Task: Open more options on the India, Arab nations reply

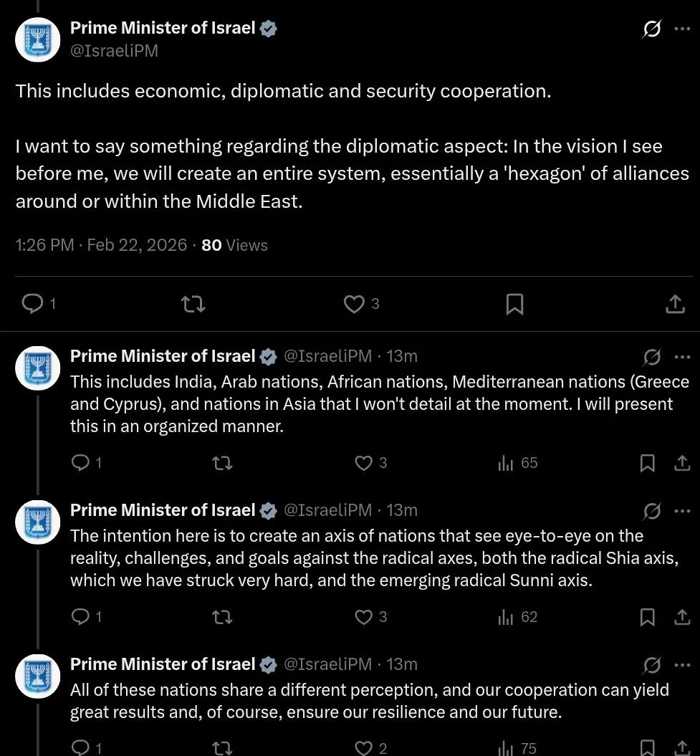Action: (682, 356)
